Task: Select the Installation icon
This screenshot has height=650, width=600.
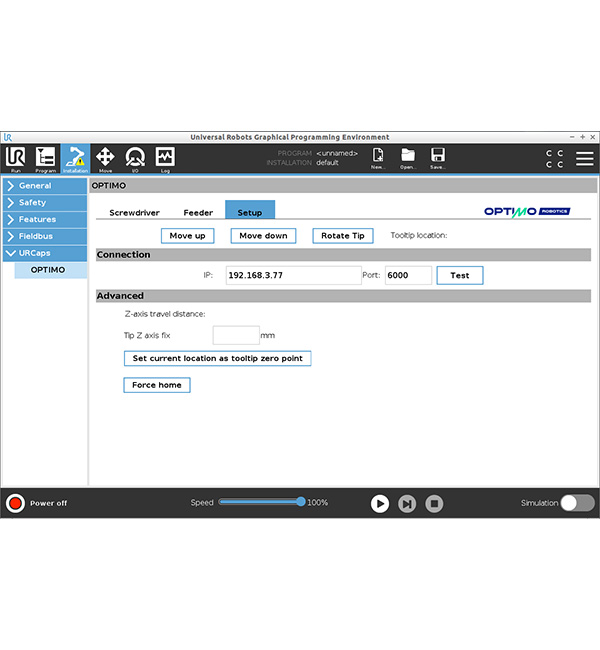Action: (75, 158)
